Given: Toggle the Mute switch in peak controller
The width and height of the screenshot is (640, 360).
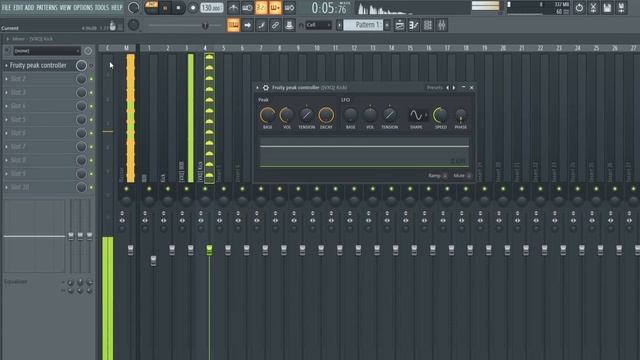Looking at the screenshot, I should pos(469,176).
